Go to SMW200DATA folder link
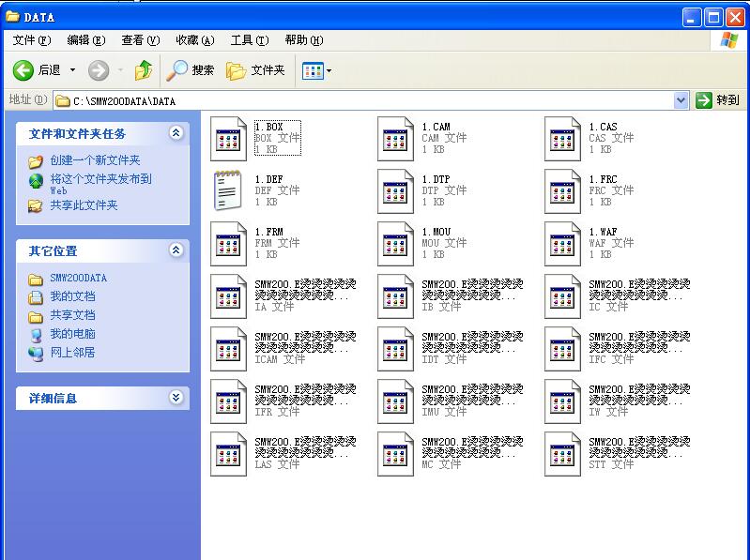Image resolution: width=750 pixels, height=560 pixels. coord(79,278)
